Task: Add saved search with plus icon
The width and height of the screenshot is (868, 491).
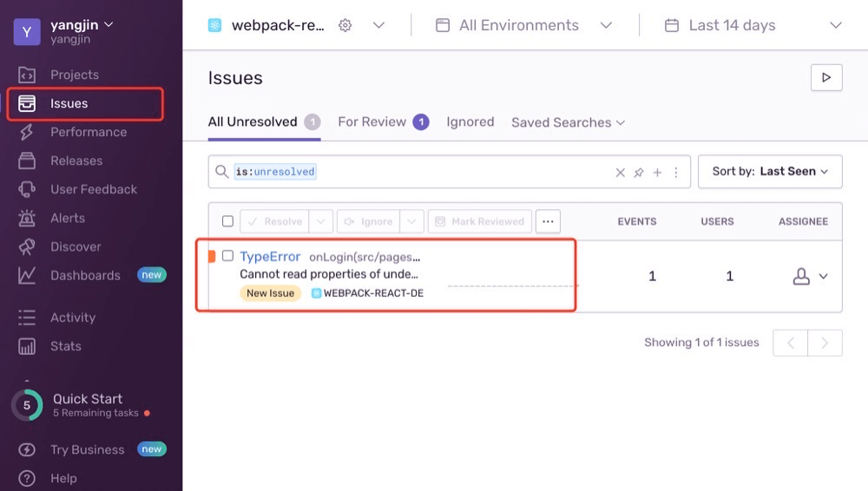Action: 657,173
